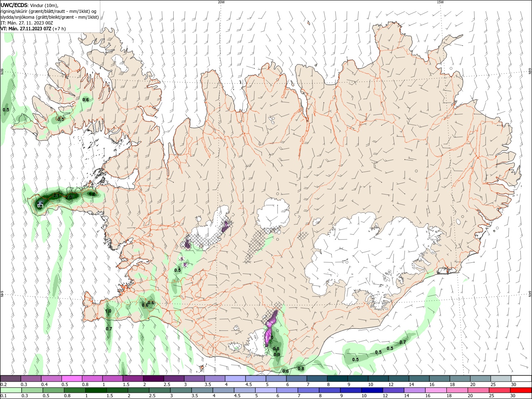Click the darkest green swatch between 1 and 1.5
The height and width of the screenshot is (399, 532).
[96, 390]
